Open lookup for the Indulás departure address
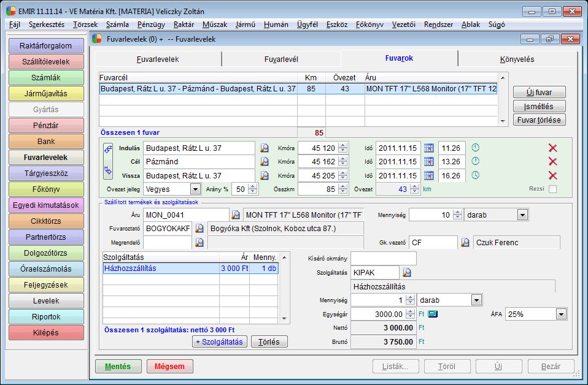The image size is (588, 385). point(265,148)
